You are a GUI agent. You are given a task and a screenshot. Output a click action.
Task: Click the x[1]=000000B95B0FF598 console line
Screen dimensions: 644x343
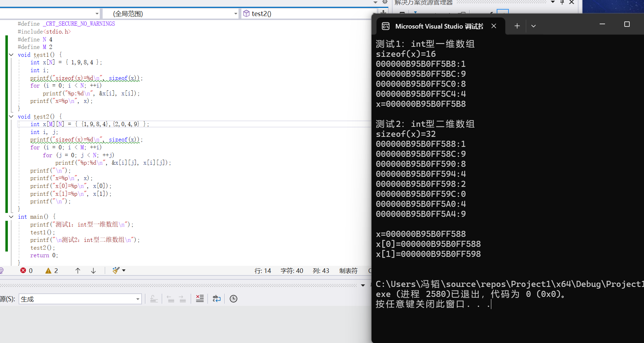tap(428, 254)
